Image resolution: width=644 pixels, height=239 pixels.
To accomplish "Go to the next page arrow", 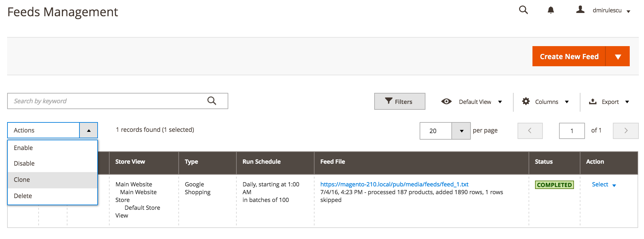I will [626, 131].
